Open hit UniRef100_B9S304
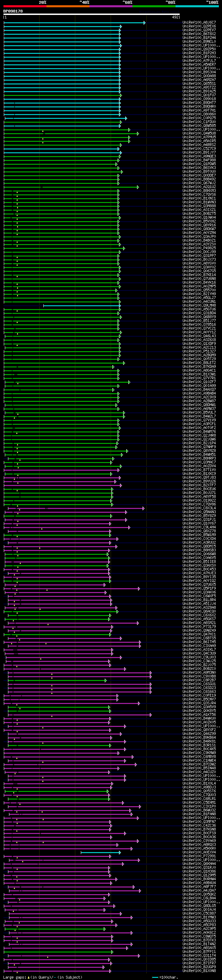The height and width of the screenshot is (980, 222). [199, 72]
